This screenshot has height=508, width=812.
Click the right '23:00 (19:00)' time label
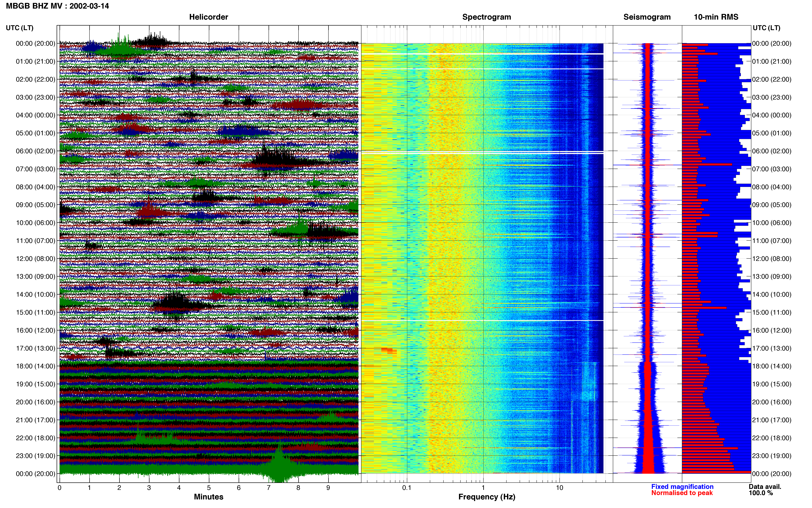pos(772,456)
